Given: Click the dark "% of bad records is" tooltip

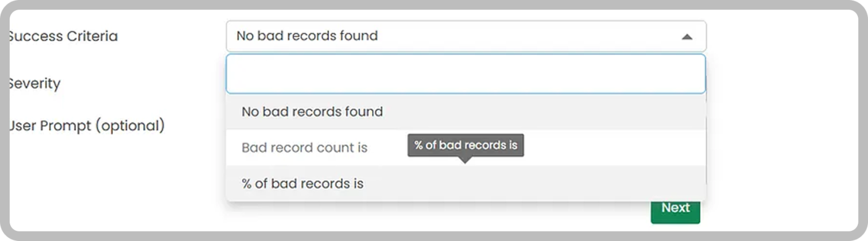Looking at the screenshot, I should click(x=466, y=145).
